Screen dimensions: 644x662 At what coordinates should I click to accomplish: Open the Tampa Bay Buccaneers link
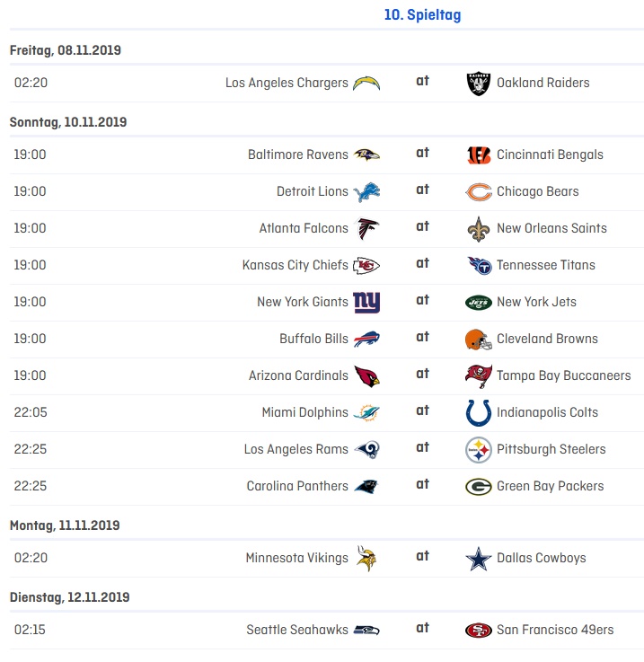(563, 375)
